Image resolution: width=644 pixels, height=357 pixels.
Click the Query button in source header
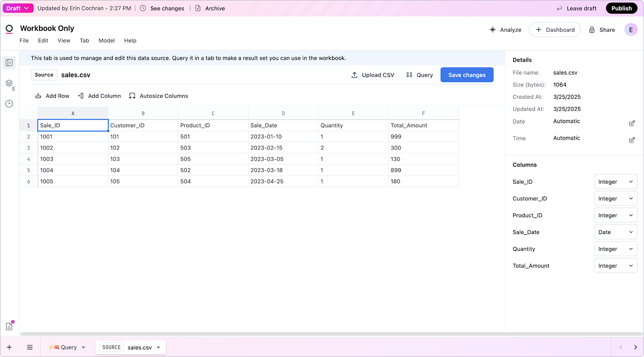pos(419,75)
